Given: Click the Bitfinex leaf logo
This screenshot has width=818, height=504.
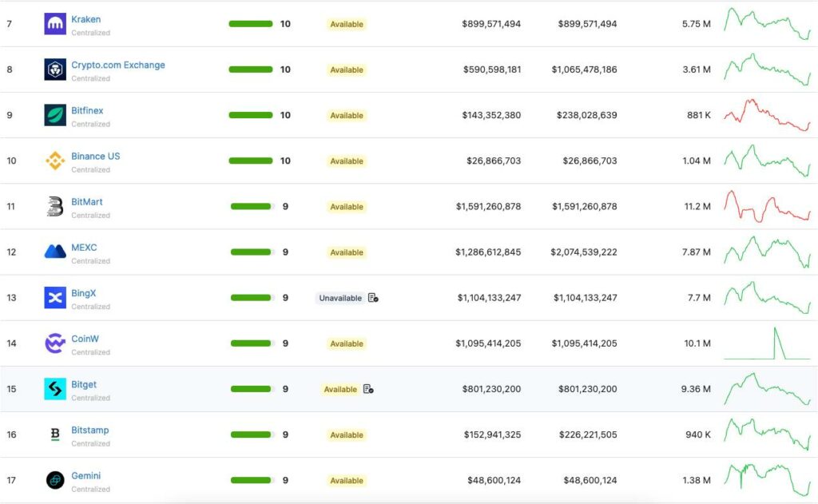Looking at the screenshot, I should (55, 115).
